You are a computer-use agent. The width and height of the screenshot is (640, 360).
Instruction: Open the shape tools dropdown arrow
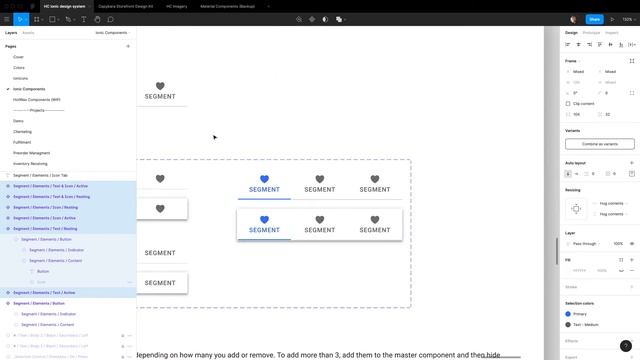pyautogui.click(x=58, y=19)
